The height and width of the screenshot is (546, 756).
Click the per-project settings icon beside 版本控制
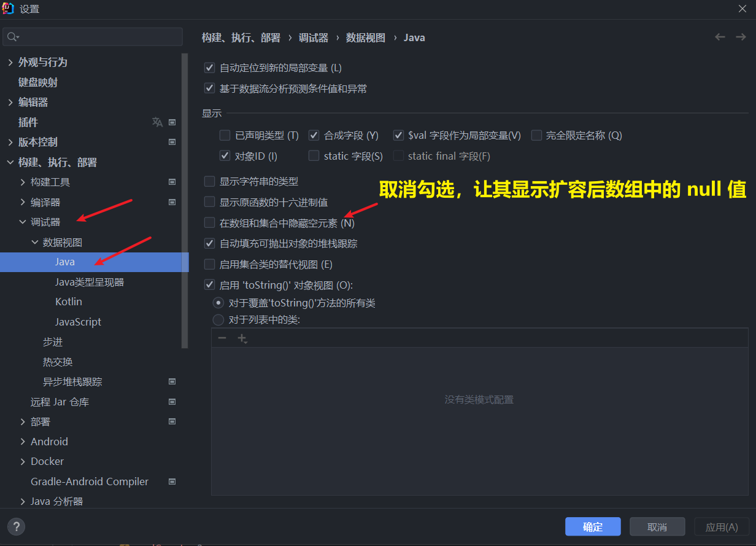172,142
